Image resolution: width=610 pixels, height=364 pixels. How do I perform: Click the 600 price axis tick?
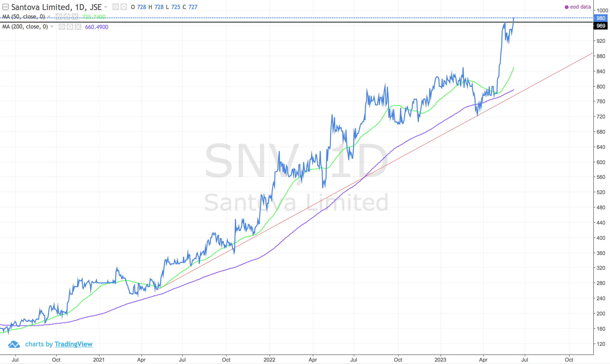(601, 162)
